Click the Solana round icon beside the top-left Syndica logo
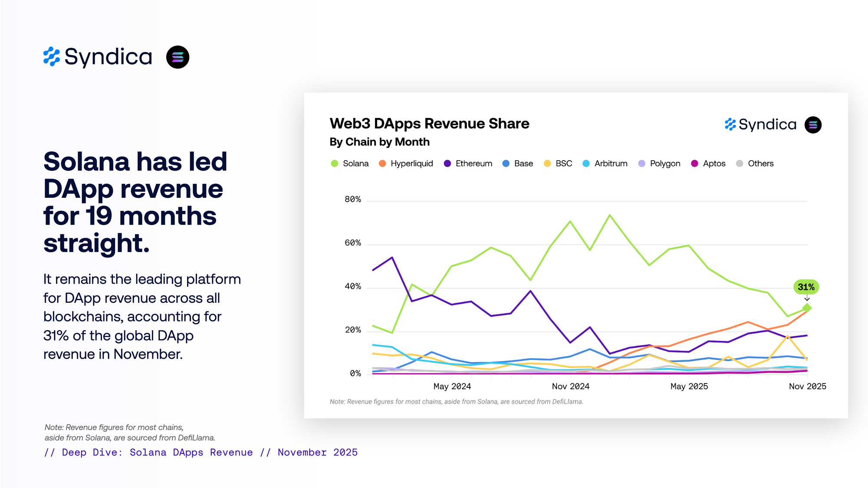868x488 pixels. click(x=178, y=57)
